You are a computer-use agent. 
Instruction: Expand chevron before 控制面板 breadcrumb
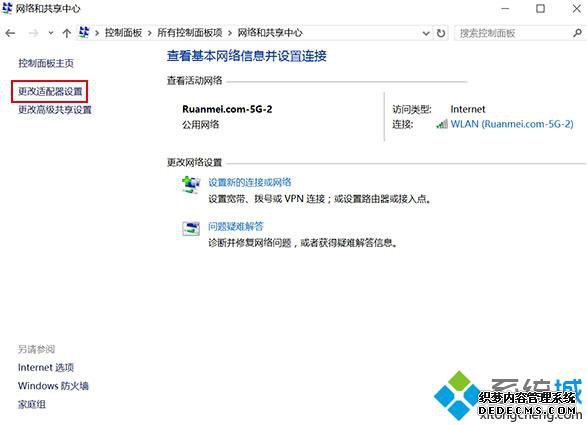(97, 33)
